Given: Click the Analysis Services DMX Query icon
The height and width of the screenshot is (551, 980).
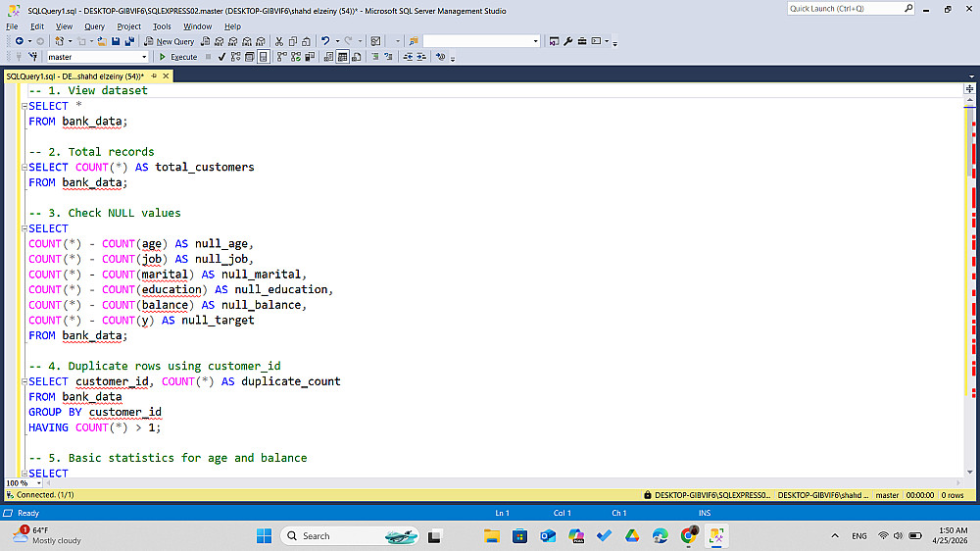Looking at the screenshot, I should [x=232, y=41].
